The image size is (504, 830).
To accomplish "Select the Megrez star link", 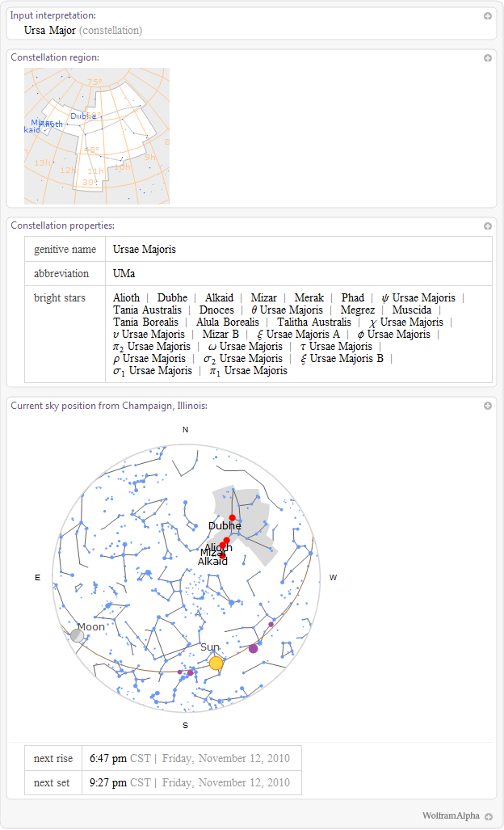I will coord(357,310).
